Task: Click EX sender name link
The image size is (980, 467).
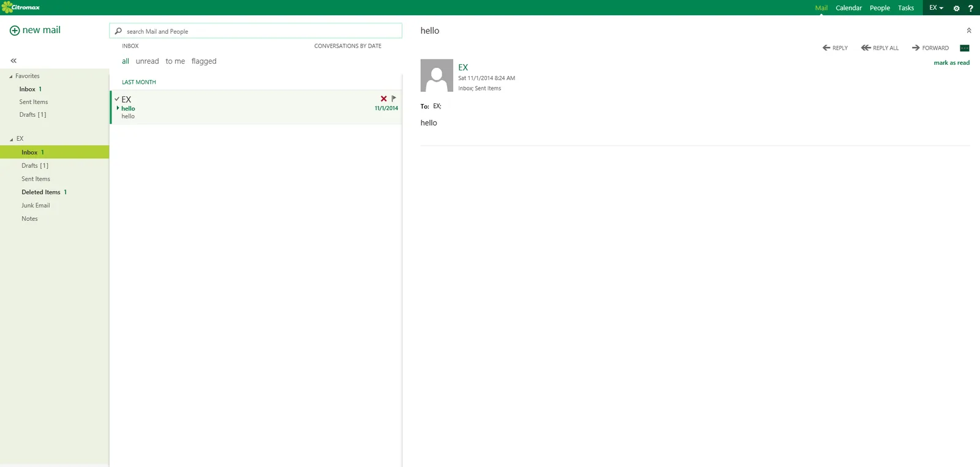Action: [463, 67]
